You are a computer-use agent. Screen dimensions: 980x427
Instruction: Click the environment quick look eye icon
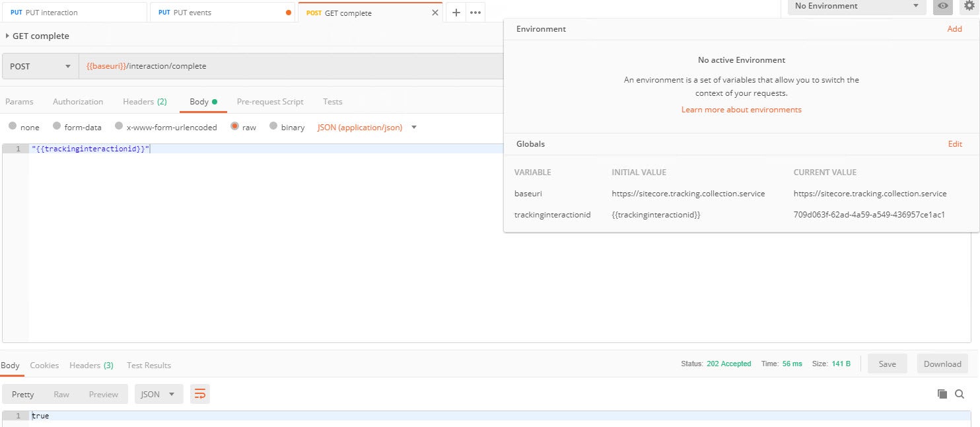tap(942, 6)
